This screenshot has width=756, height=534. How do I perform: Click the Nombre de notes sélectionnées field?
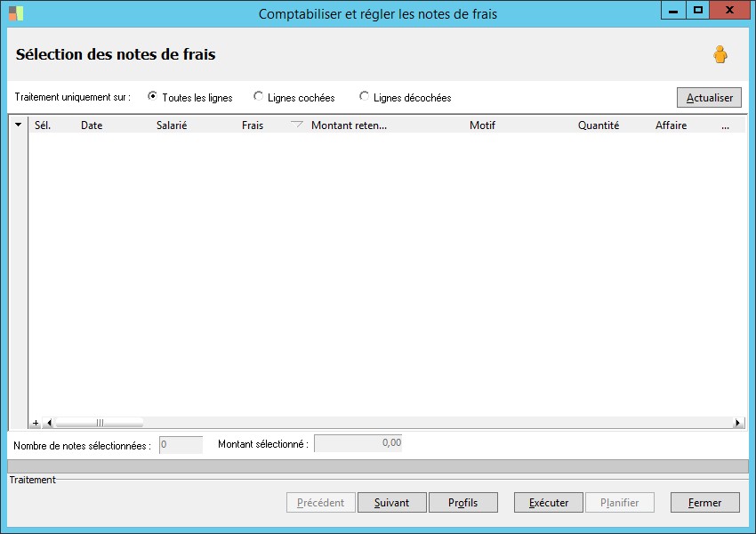click(x=181, y=445)
